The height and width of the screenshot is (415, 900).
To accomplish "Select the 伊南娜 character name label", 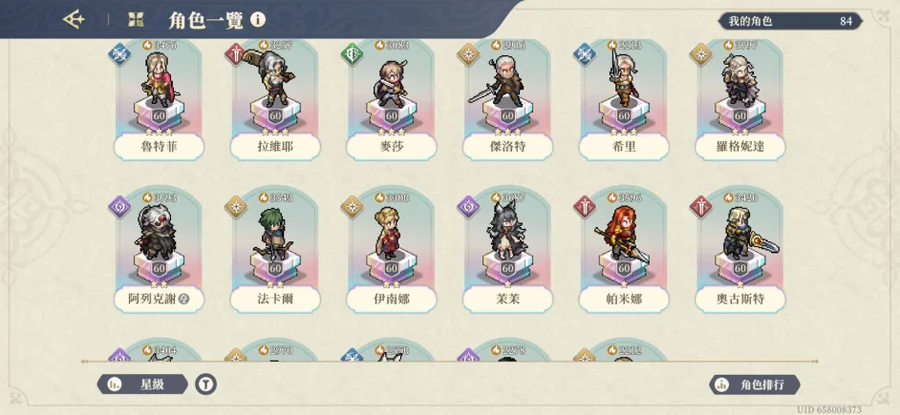I will click(x=391, y=299).
